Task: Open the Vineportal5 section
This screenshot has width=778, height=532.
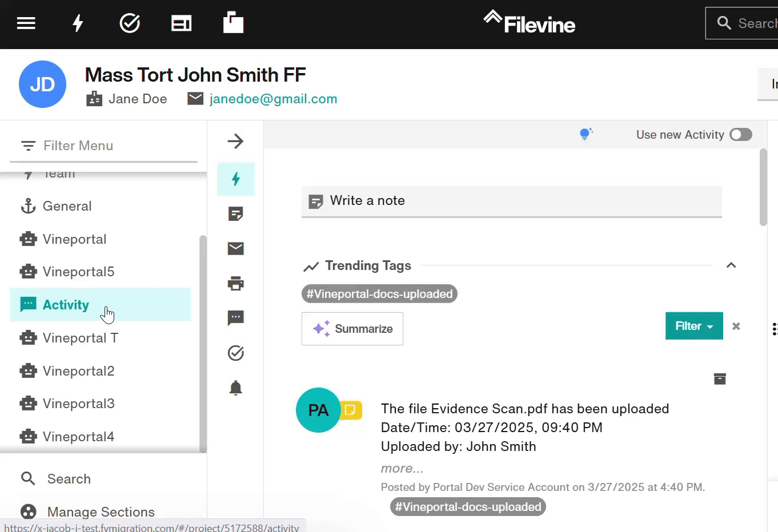Action: 100,272
